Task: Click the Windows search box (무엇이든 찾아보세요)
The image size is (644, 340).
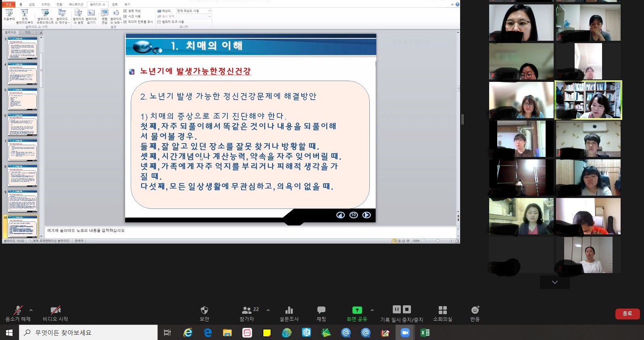Action: tap(88, 333)
